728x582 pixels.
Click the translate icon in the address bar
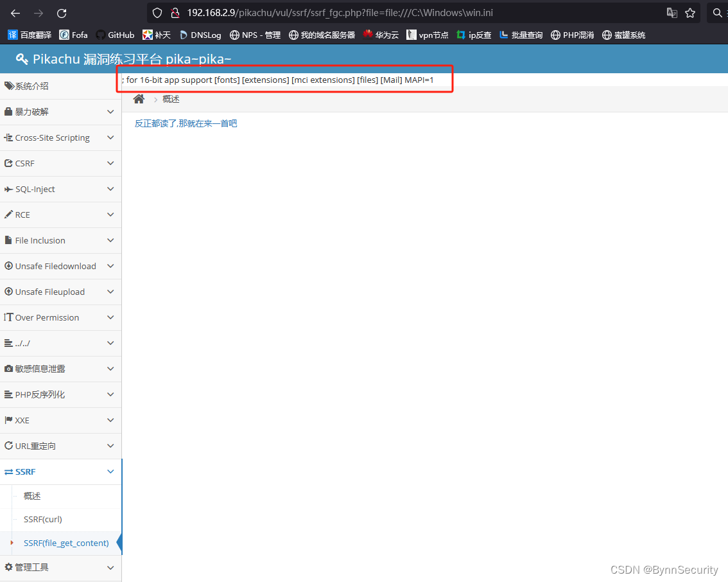click(x=671, y=12)
